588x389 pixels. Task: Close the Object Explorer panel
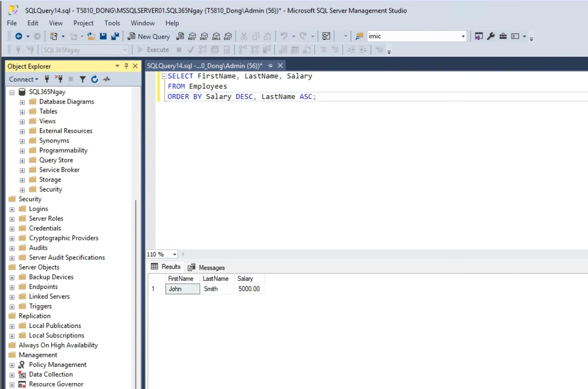point(135,67)
